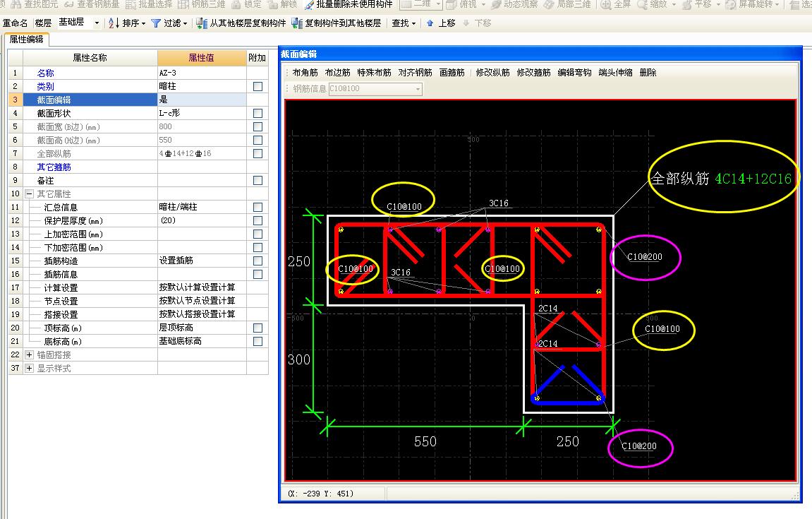Screen dimensions: 812x519
Task: Click the Full Screen (全屏) tool
Action: click(x=616, y=4)
